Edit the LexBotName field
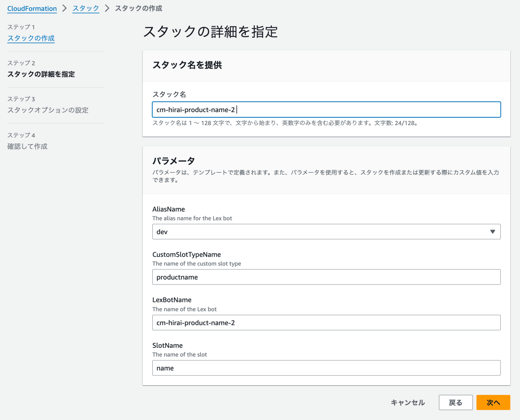 tap(326, 323)
